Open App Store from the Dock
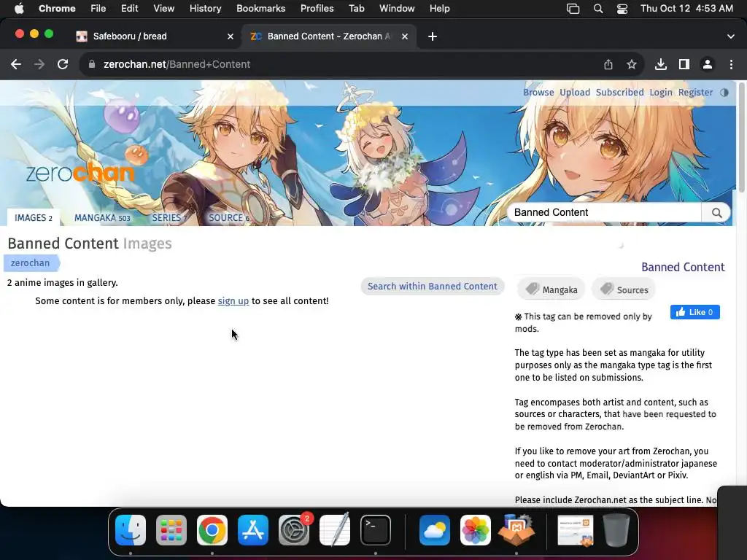This screenshot has height=560, width=747. tap(253, 530)
